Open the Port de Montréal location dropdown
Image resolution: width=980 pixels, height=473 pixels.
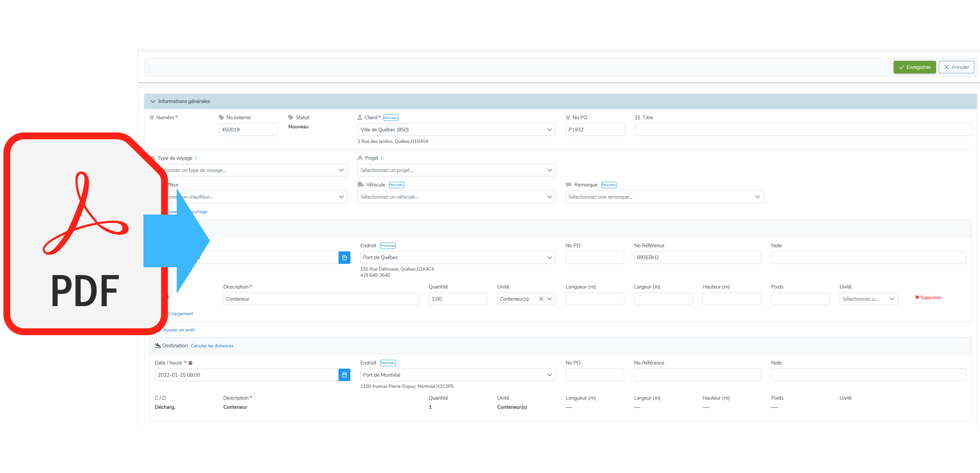458,375
